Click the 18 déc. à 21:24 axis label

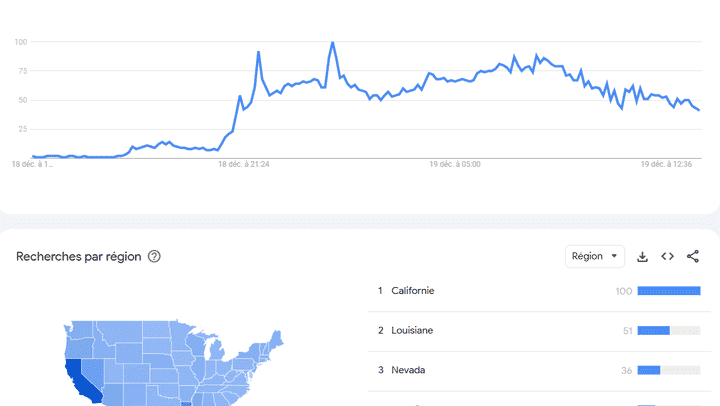(244, 164)
